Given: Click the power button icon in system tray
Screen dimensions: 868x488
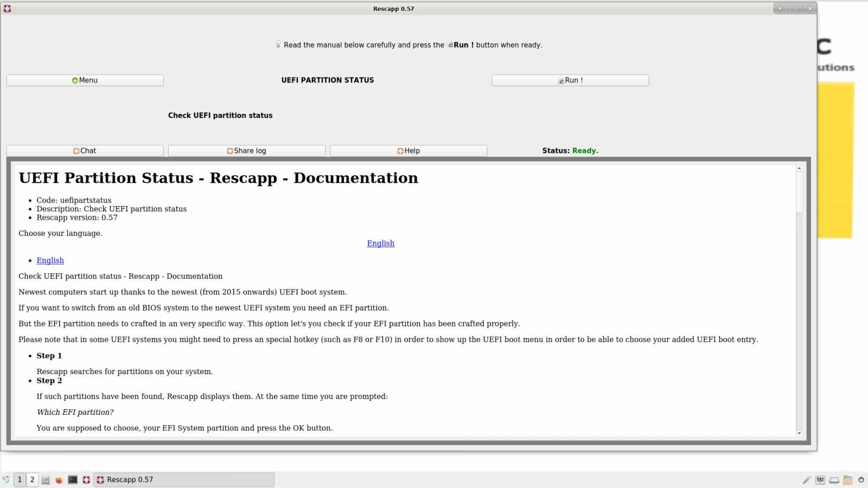Looking at the screenshot, I should point(861,480).
